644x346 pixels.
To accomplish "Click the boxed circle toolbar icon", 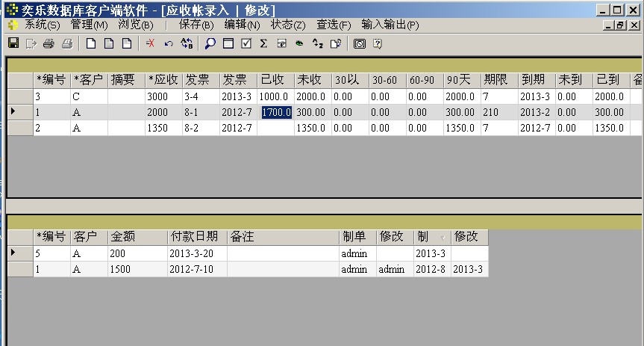I will click(360, 43).
